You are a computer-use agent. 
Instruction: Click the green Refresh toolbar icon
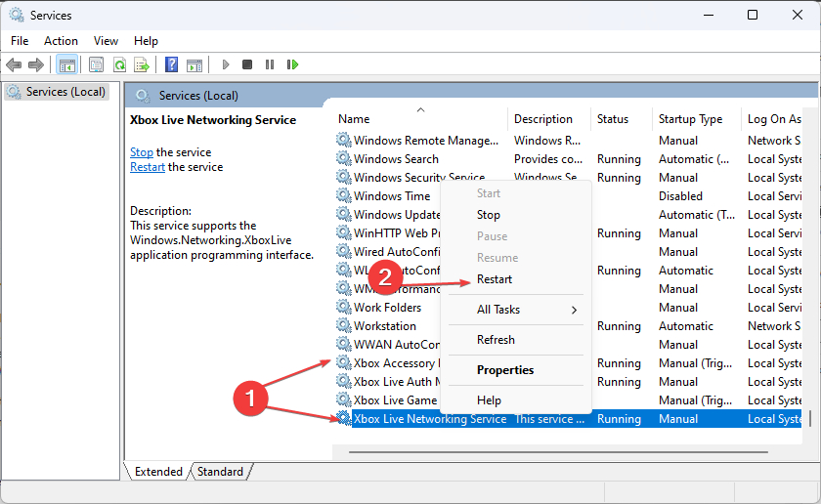(119, 64)
